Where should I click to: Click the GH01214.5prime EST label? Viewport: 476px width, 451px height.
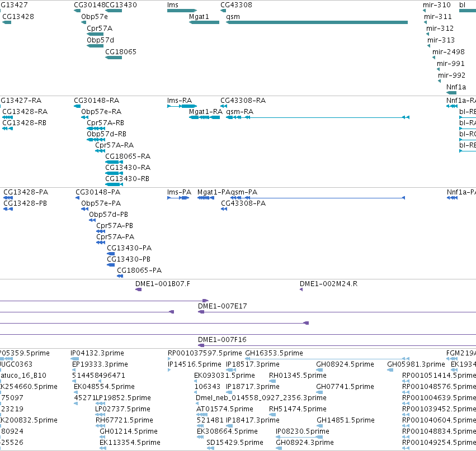129,431
